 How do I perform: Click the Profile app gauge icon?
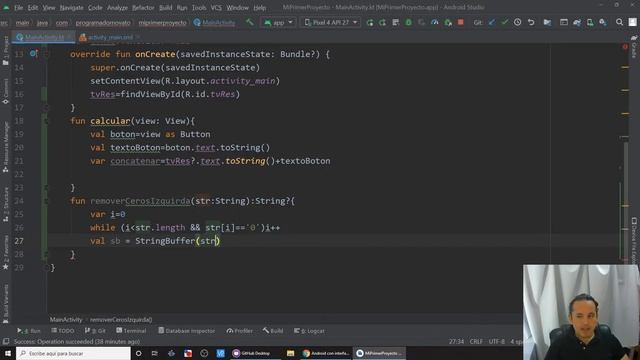pyautogui.click(x=435, y=22)
